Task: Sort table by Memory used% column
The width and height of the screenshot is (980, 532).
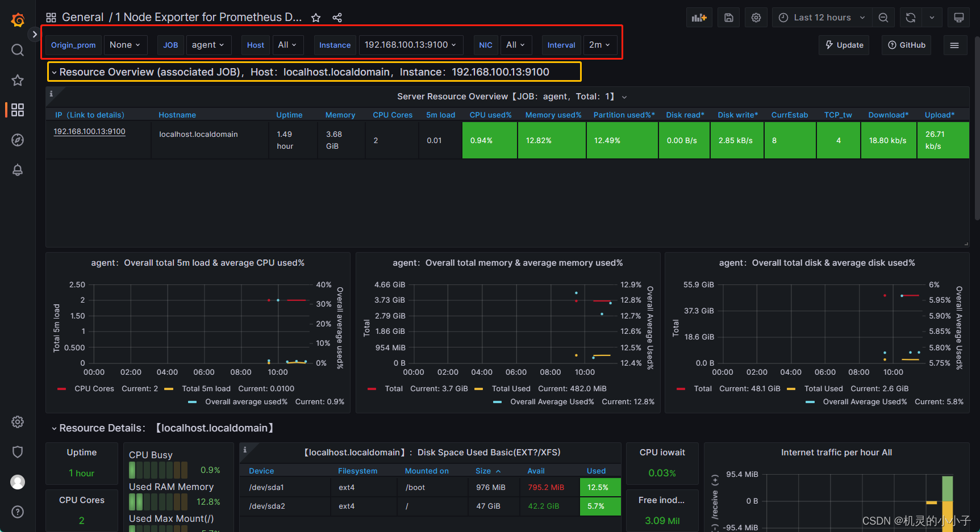Action: click(553, 115)
